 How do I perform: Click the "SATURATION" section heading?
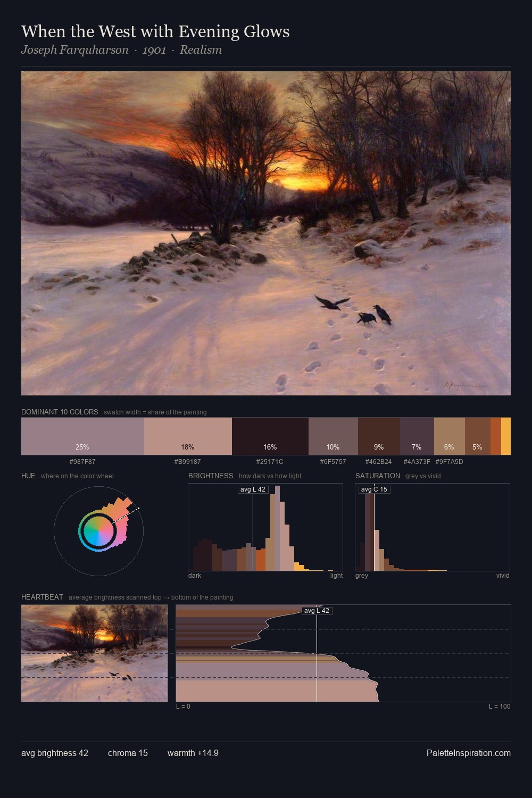(x=378, y=476)
